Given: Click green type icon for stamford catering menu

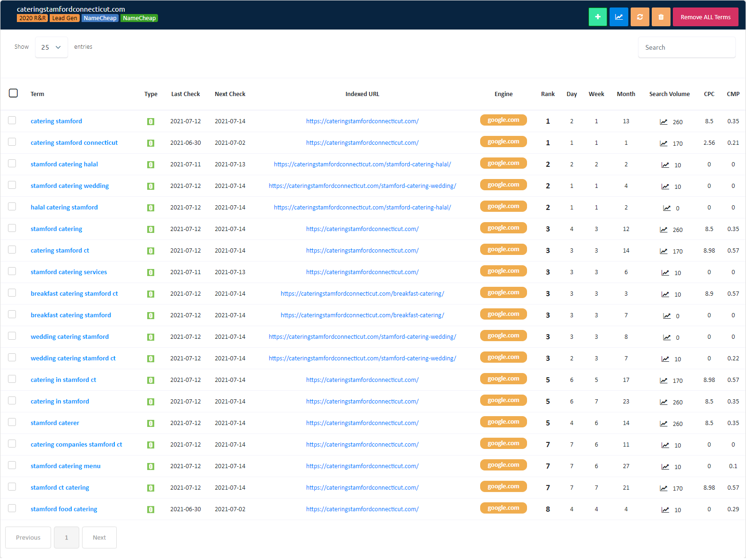Looking at the screenshot, I should (151, 466).
